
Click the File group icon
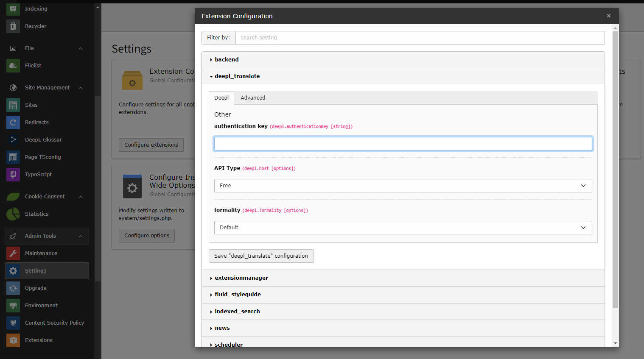(x=13, y=48)
